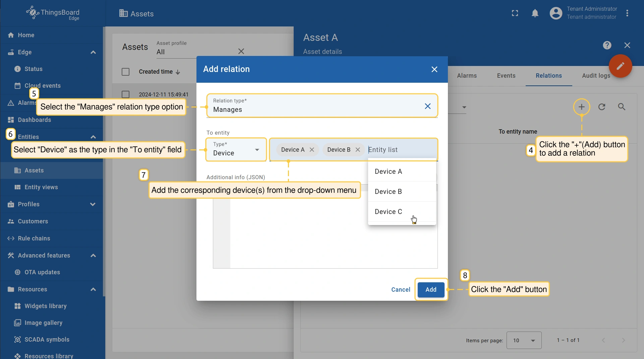Select Device C from dropdown list
The width and height of the screenshot is (644, 359).
pyautogui.click(x=388, y=212)
